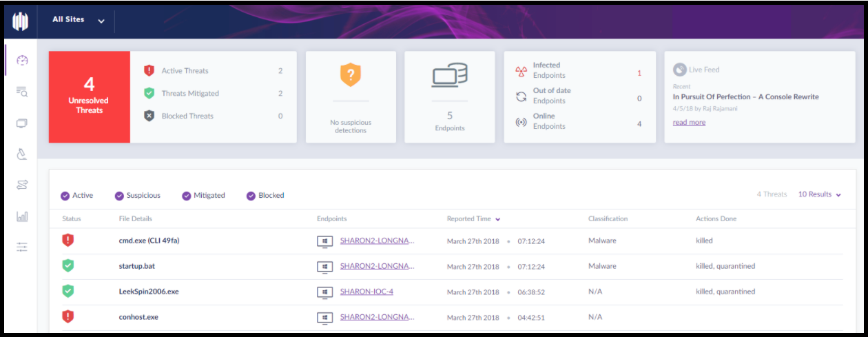Click the read more link
This screenshot has width=868, height=337.
[x=689, y=123]
